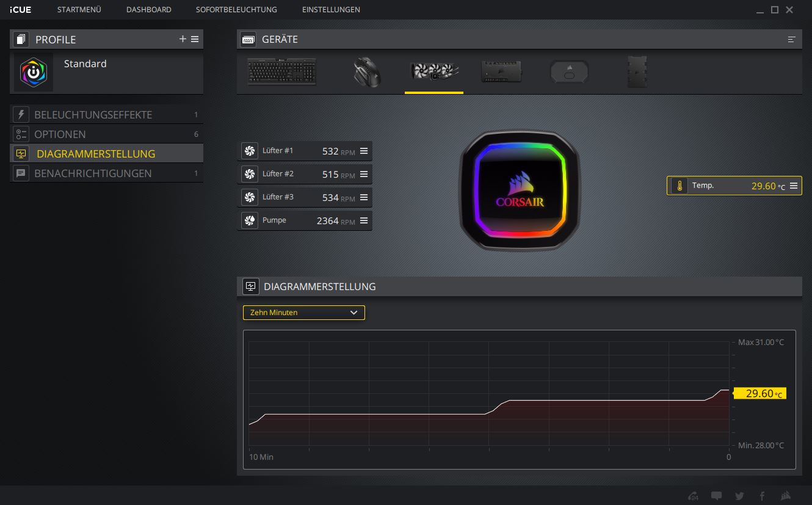
Task: Click the 29.60 °C graph value label
Action: point(760,394)
